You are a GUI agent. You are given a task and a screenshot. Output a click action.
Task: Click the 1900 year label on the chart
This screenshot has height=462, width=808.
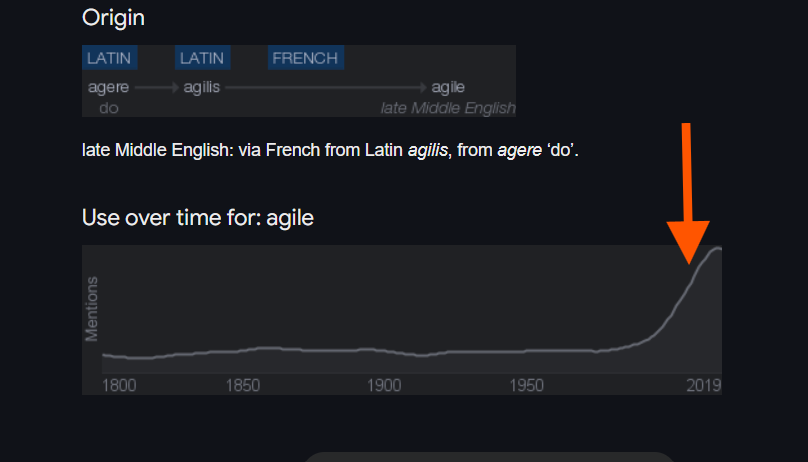383,385
